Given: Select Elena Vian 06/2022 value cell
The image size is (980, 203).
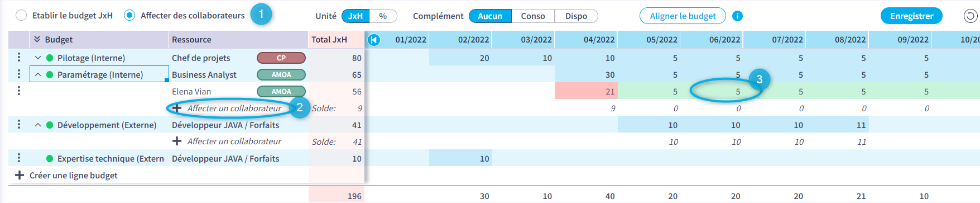Looking at the screenshot, I should 712,91.
